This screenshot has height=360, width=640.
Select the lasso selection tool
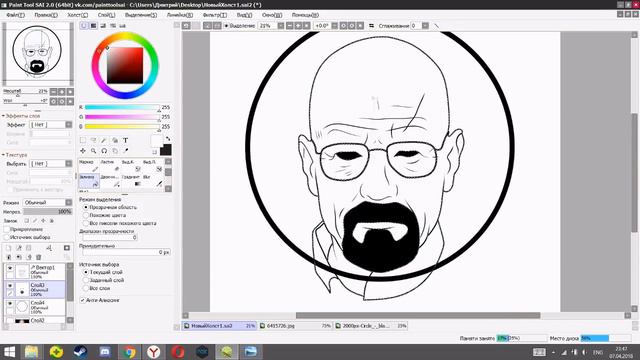pyautogui.click(x=93, y=140)
